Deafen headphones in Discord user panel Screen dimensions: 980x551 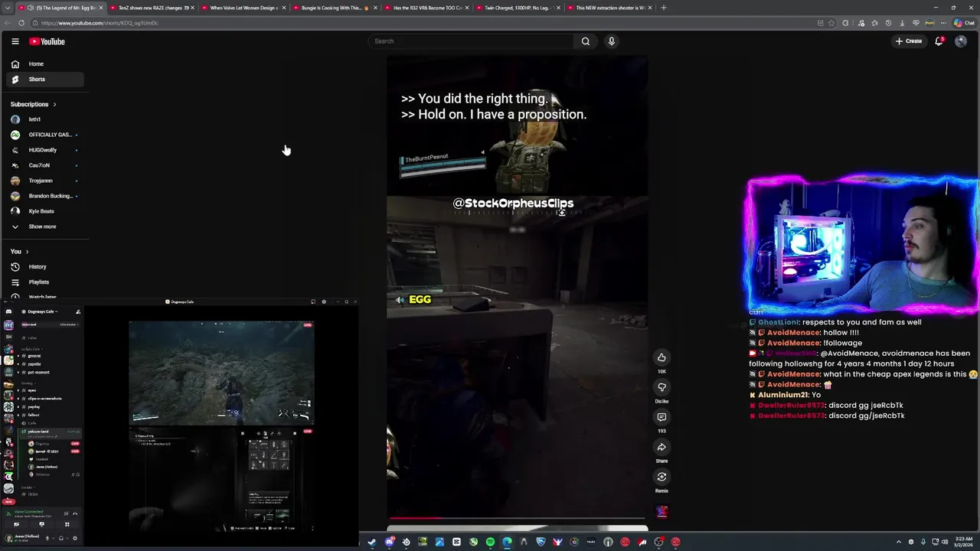click(61, 538)
